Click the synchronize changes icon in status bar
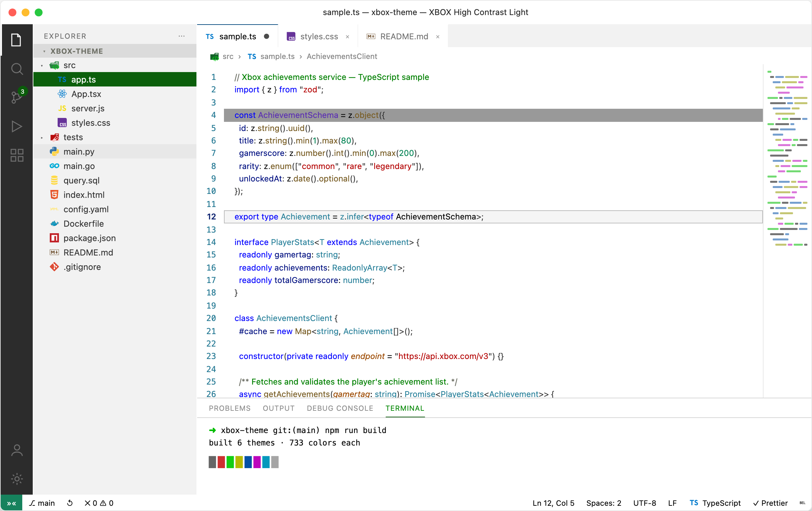The width and height of the screenshot is (812, 511). coord(70,503)
